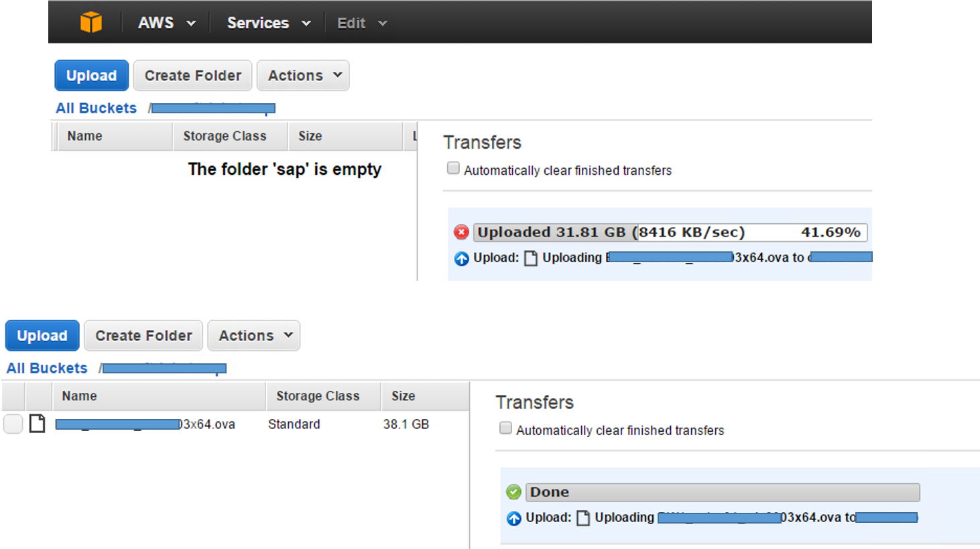Open the Actions dropdown in the top toolbar
This screenshot has width=980, height=549.
302,75
